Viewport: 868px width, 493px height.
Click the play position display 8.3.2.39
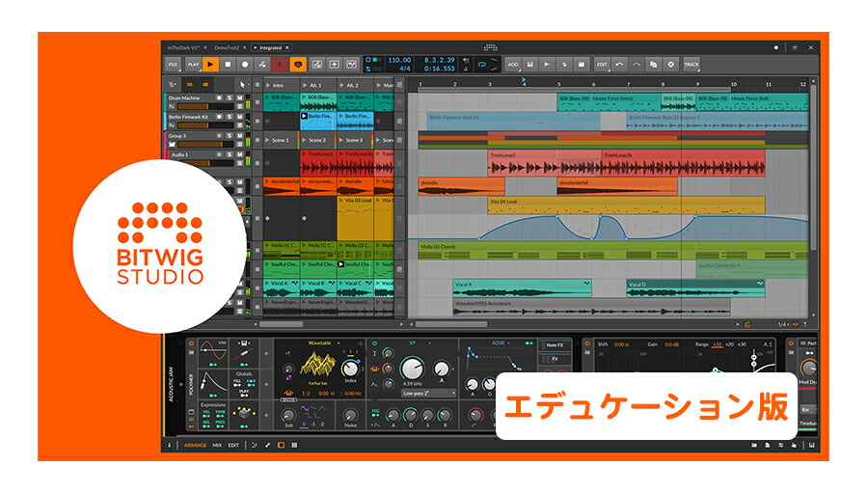[439, 60]
